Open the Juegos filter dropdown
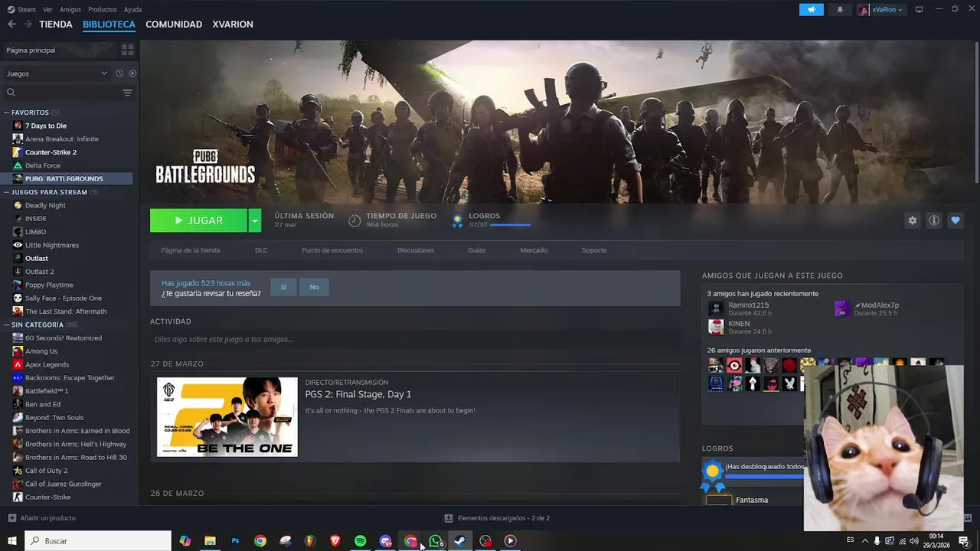 coord(57,73)
